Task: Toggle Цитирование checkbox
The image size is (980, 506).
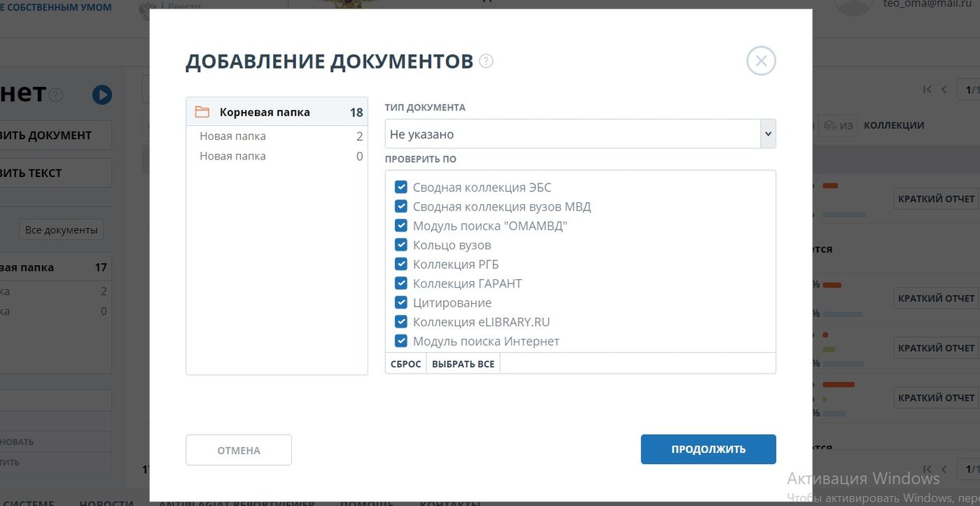Action: point(401,302)
